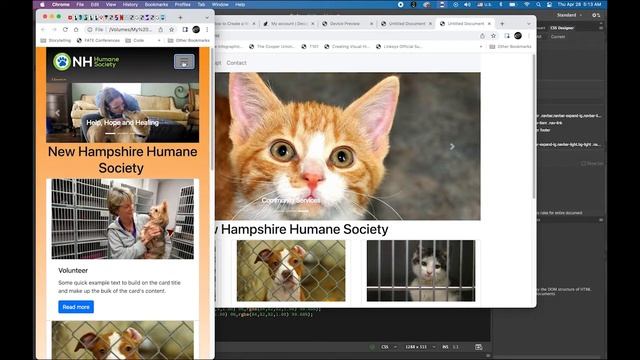The width and height of the screenshot is (640, 360).
Task: Open profile avatar in right Chrome window
Action: point(518,36)
